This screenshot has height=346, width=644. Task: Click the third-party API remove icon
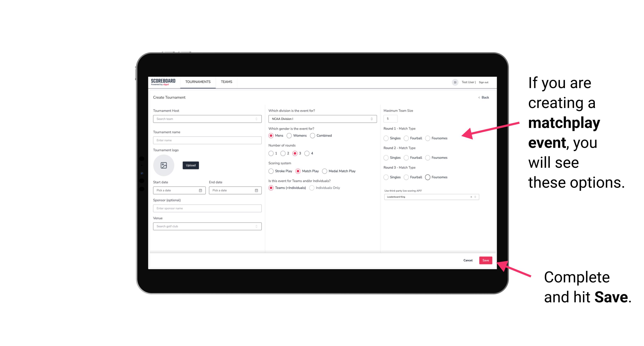coord(471,197)
